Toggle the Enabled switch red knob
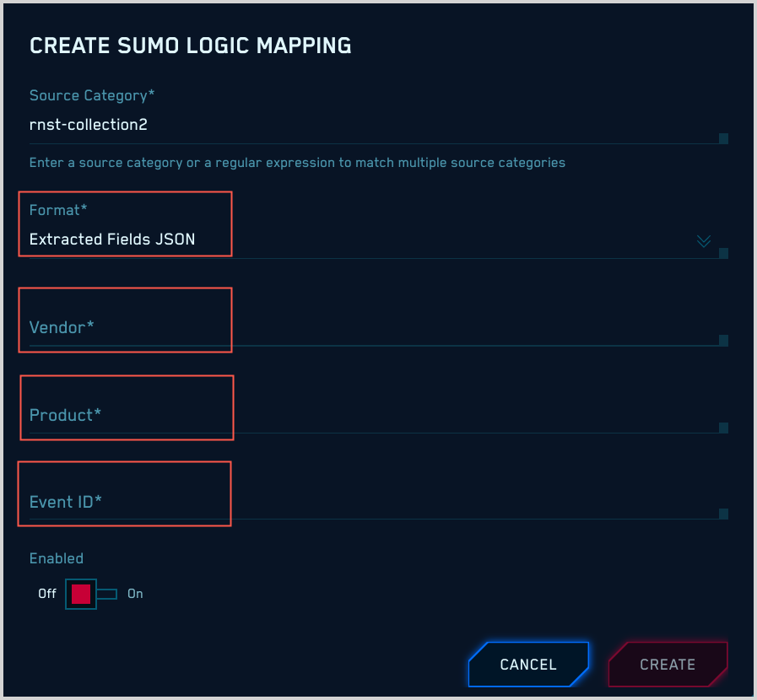Screen dimensions: 757x700 point(81,594)
